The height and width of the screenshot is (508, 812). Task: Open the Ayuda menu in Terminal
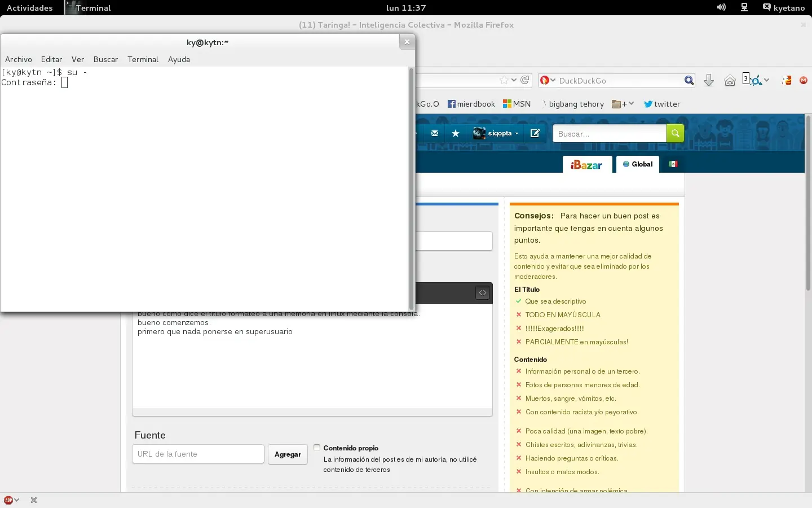179,59
